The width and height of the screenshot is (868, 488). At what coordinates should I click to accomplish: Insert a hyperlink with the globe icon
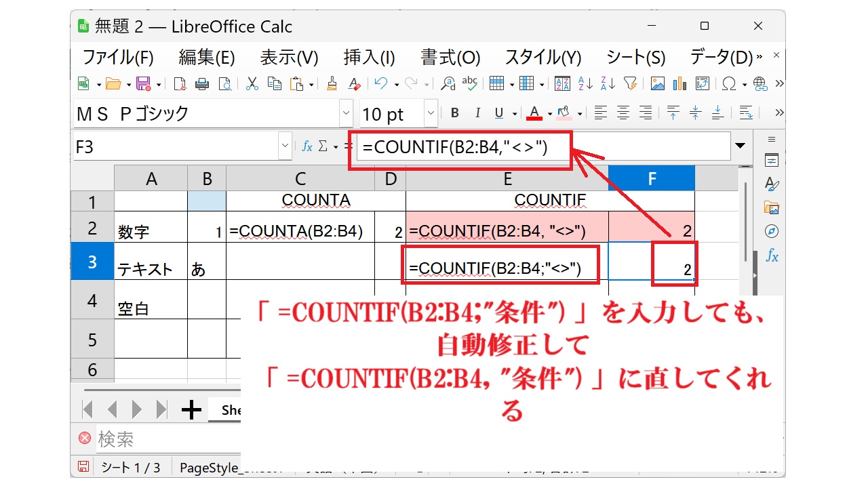pos(759,83)
